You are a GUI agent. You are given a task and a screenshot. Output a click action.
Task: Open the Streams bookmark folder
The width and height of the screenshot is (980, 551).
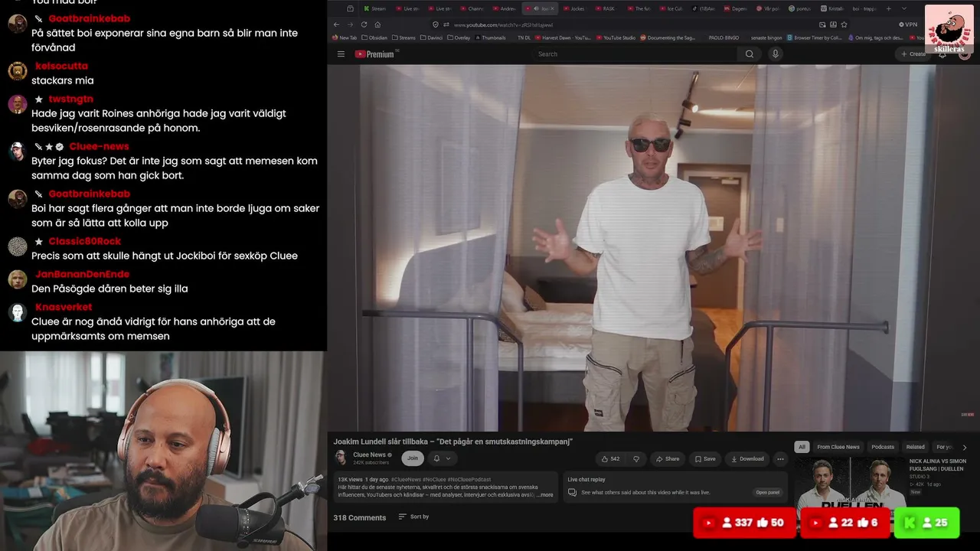tap(403, 37)
